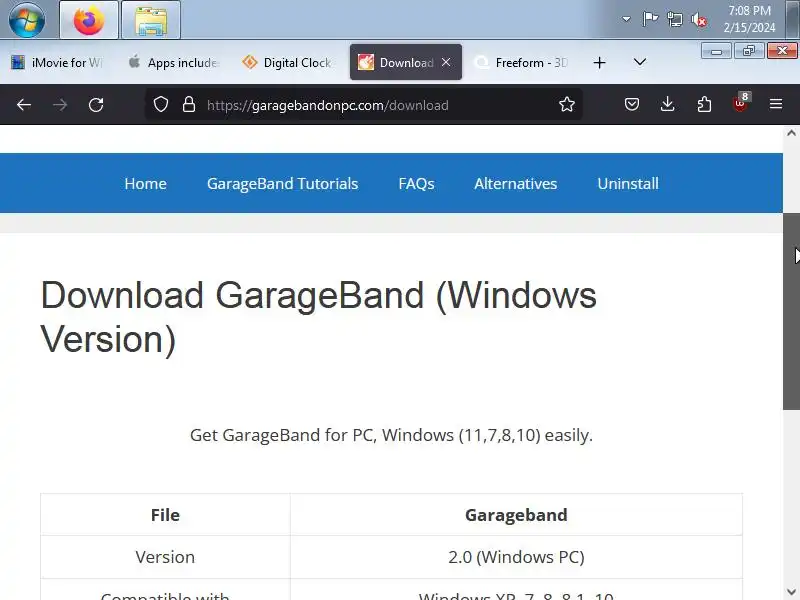
Task: Close the Download tab
Action: tap(446, 62)
